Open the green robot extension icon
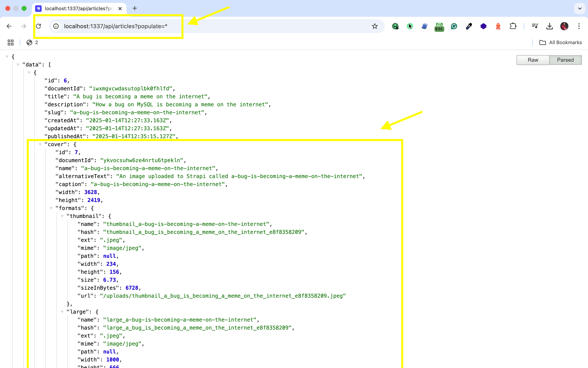The height and width of the screenshot is (368, 588). pyautogui.click(x=395, y=26)
